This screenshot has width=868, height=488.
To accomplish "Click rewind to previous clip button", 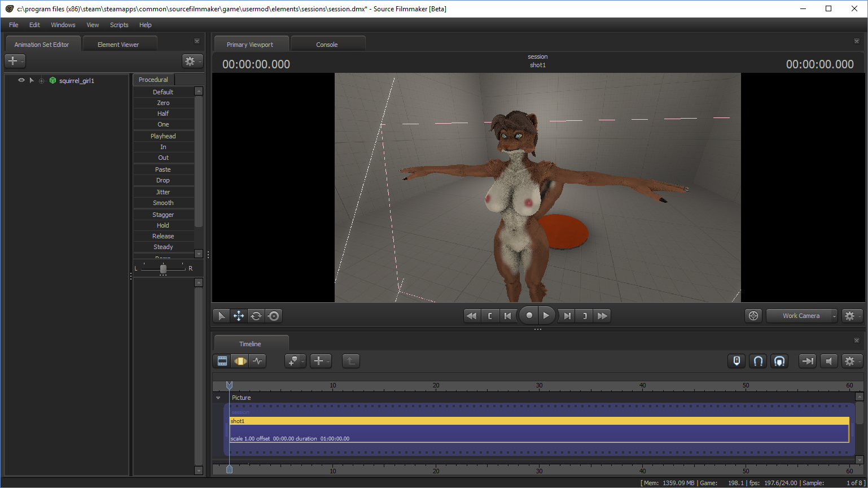I will [471, 316].
